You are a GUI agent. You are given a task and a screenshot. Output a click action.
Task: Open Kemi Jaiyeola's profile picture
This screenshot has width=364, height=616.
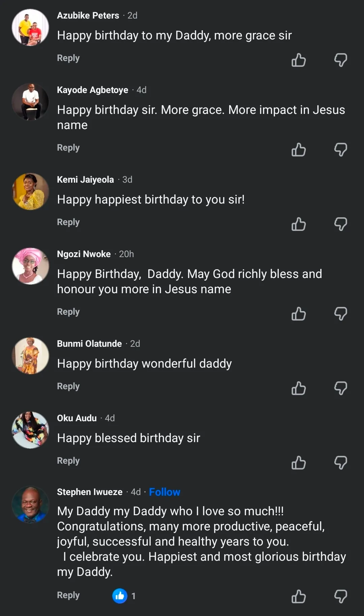[30, 191]
